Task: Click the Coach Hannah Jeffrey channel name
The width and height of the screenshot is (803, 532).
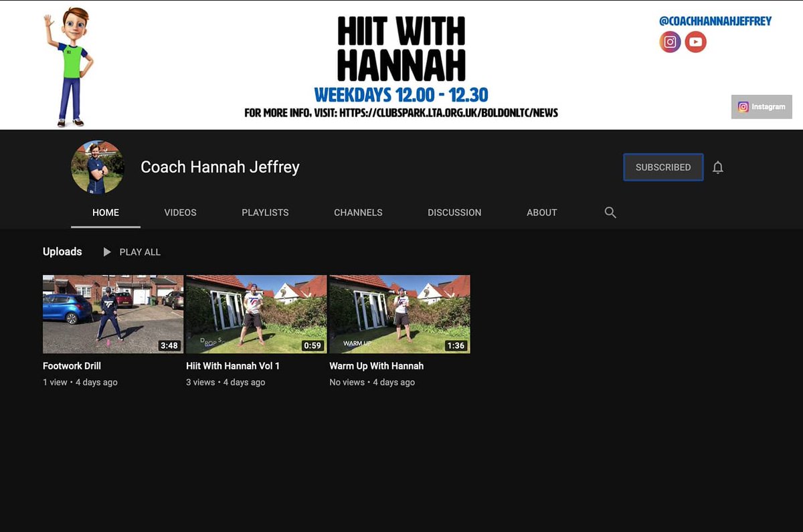Action: [x=220, y=167]
